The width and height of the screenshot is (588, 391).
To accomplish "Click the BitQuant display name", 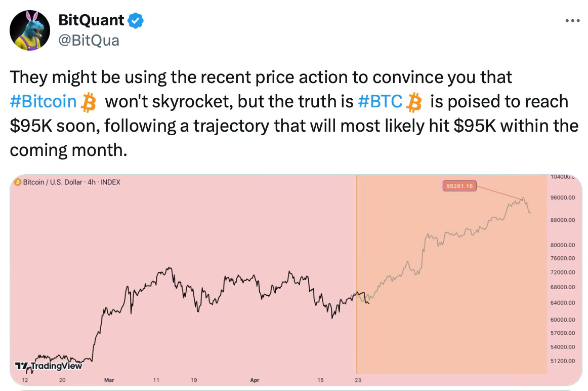I will 91,20.
